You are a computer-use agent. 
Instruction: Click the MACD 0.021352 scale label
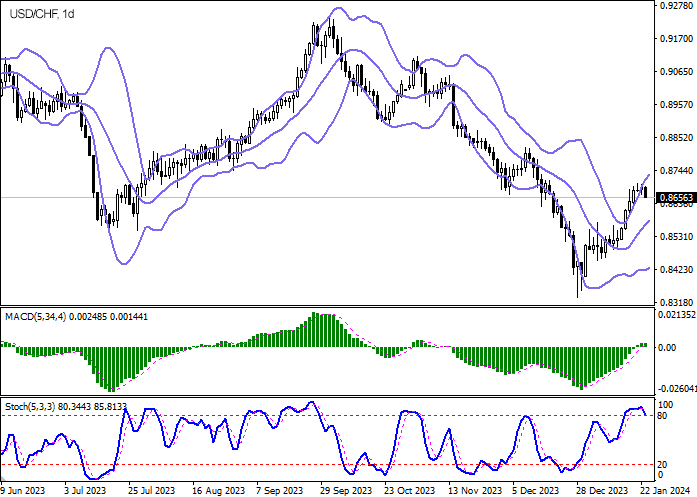pos(676,315)
